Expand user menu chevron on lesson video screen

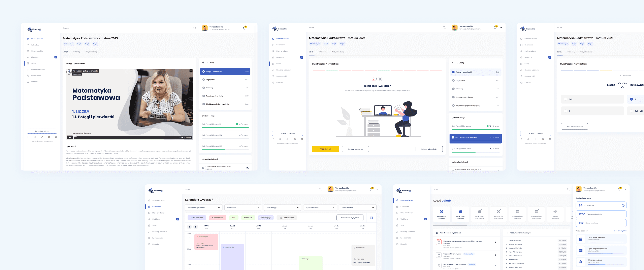pyautogui.click(x=250, y=28)
